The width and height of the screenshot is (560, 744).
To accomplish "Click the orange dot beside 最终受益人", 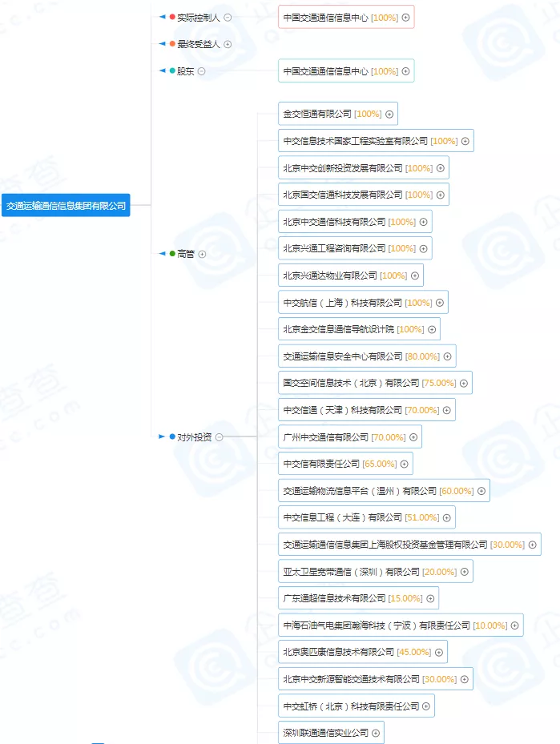I will 172,44.
